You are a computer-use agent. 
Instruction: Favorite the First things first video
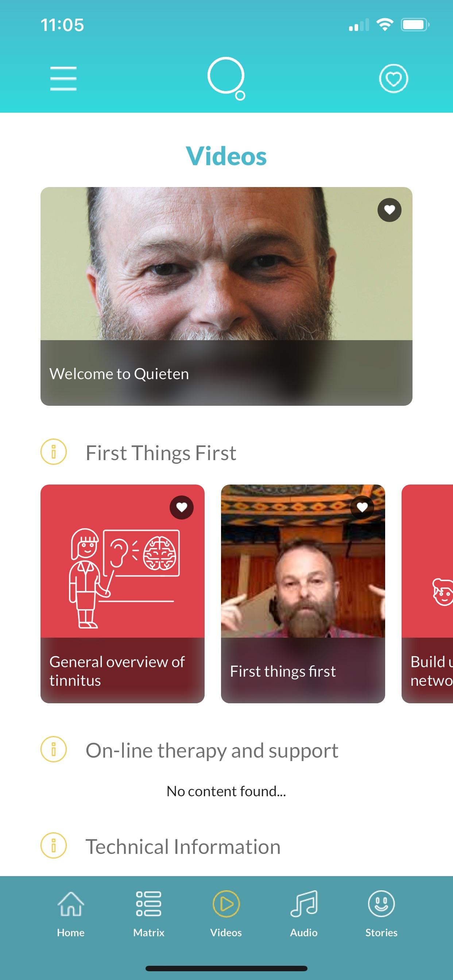point(362,507)
